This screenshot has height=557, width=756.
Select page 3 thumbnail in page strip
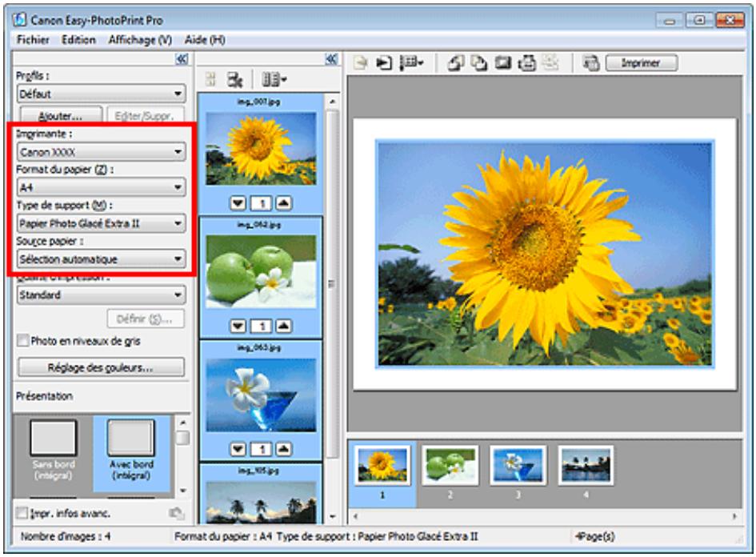(x=518, y=465)
